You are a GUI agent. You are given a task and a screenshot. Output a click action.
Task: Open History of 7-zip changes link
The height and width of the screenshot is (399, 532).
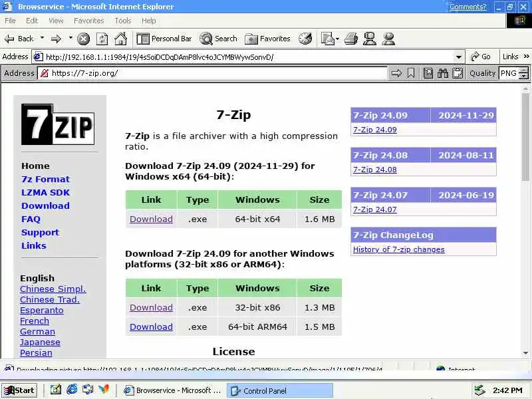coord(398,249)
